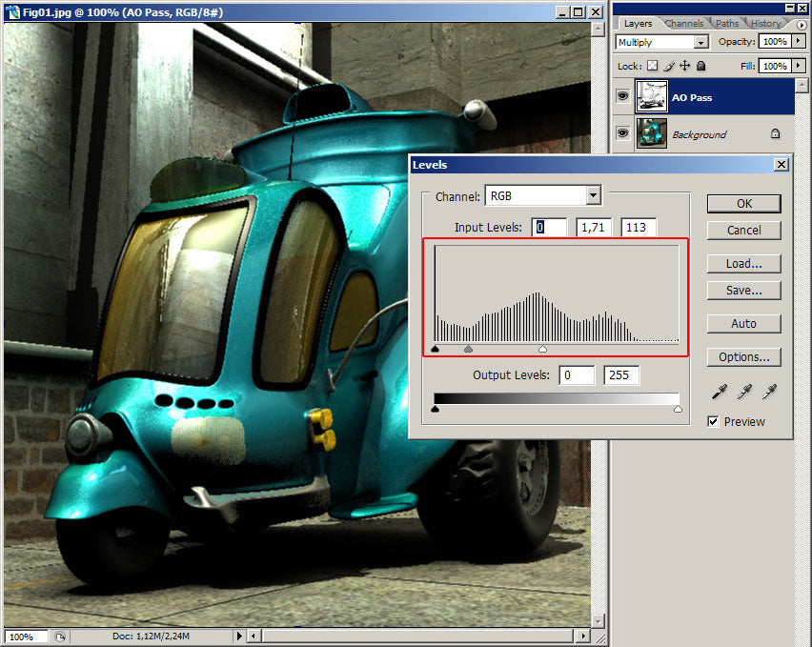Hide the AO Pass layer
Image resolution: width=812 pixels, height=647 pixels.
[623, 96]
